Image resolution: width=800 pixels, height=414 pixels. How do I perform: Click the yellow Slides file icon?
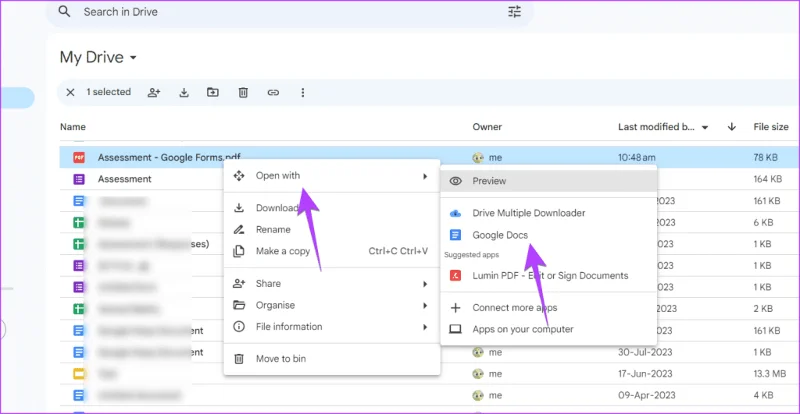click(79, 374)
